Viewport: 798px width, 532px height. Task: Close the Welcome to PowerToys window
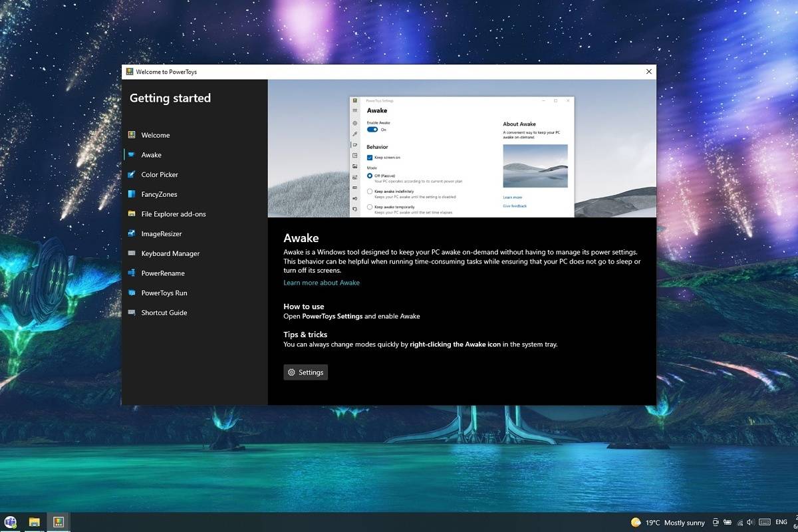click(x=649, y=71)
